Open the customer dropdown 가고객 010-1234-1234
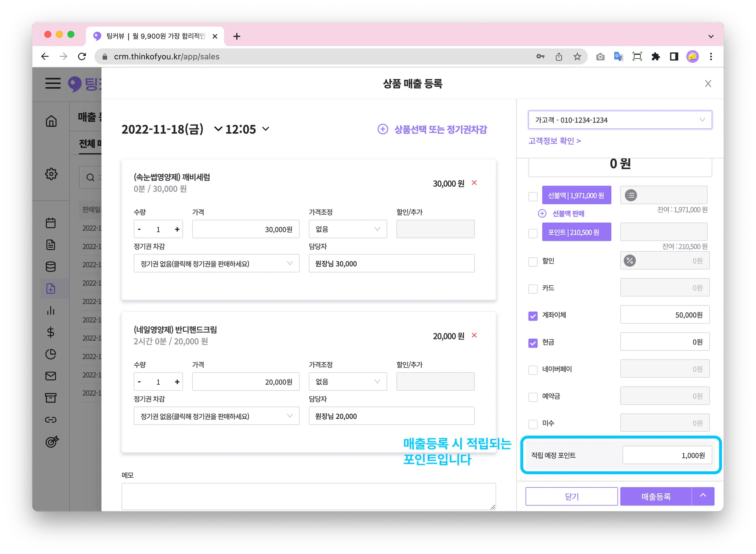 (620, 120)
